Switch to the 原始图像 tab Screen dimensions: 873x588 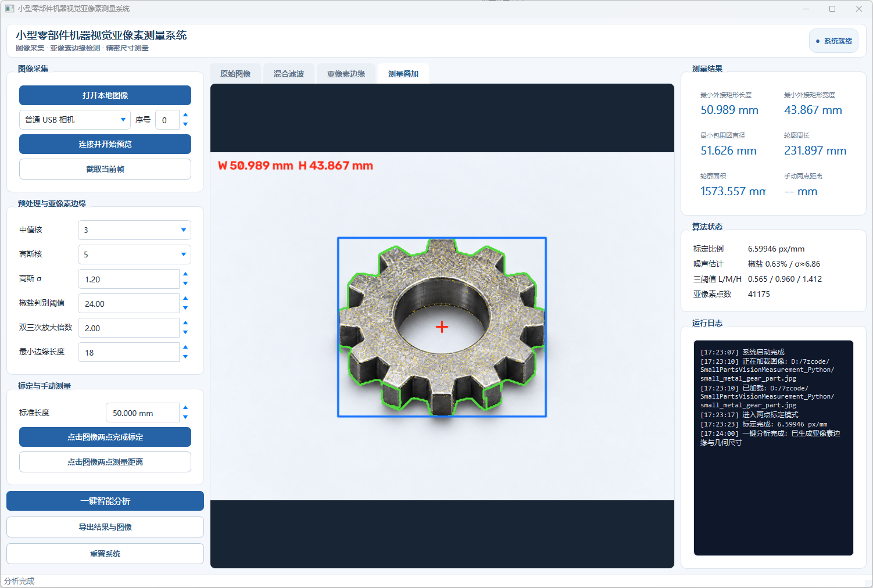(x=235, y=74)
